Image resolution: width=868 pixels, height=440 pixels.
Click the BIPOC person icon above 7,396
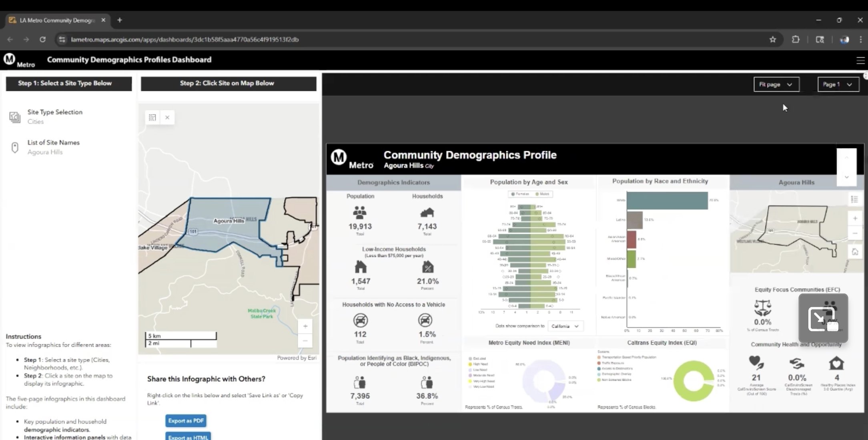coord(360,382)
